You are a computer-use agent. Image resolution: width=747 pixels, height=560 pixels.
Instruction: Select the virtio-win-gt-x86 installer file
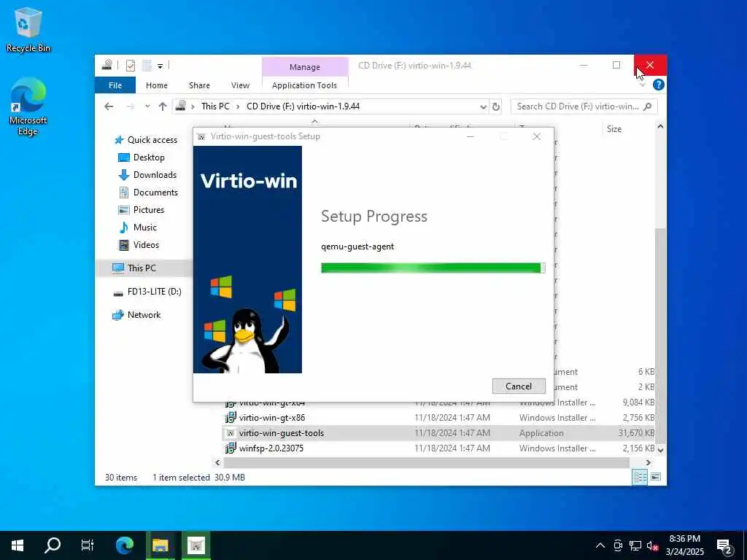tap(272, 418)
